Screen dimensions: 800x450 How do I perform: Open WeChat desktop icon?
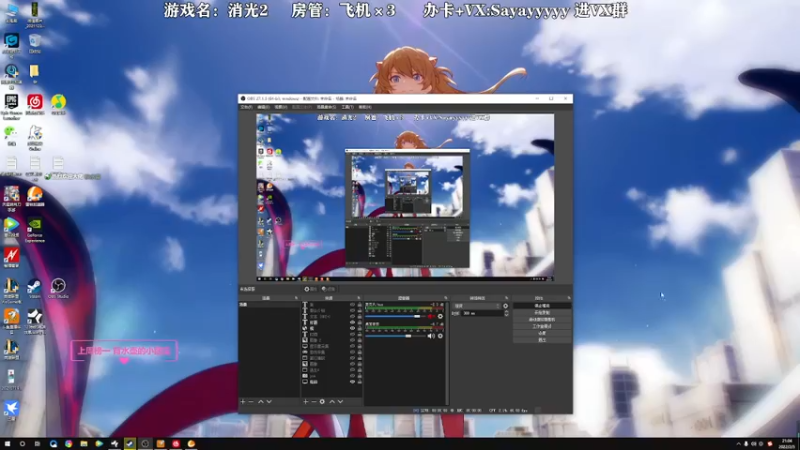pos(11,136)
